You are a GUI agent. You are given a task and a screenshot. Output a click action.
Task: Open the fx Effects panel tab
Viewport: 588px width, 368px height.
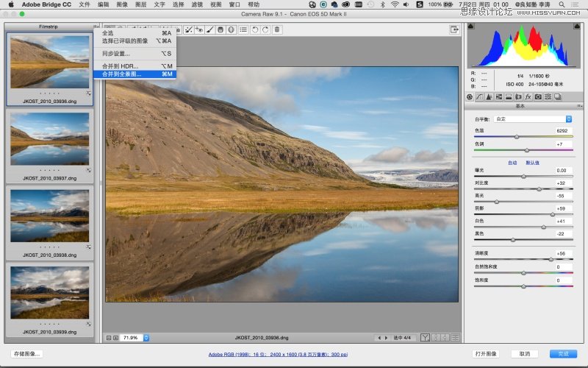pos(528,96)
